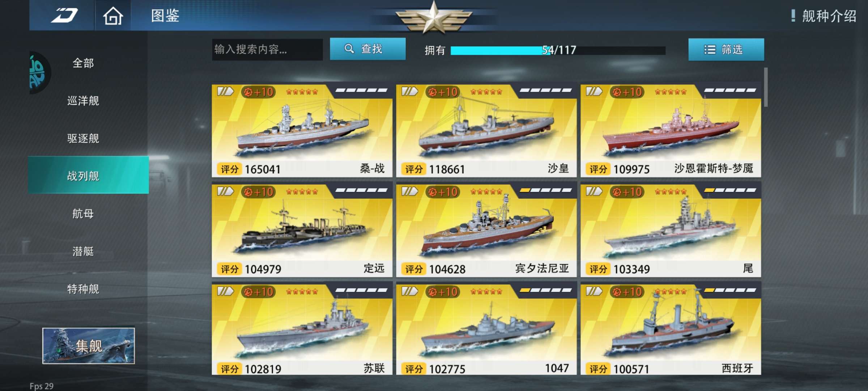
Task: Click the 查找 search button
Action: click(368, 49)
